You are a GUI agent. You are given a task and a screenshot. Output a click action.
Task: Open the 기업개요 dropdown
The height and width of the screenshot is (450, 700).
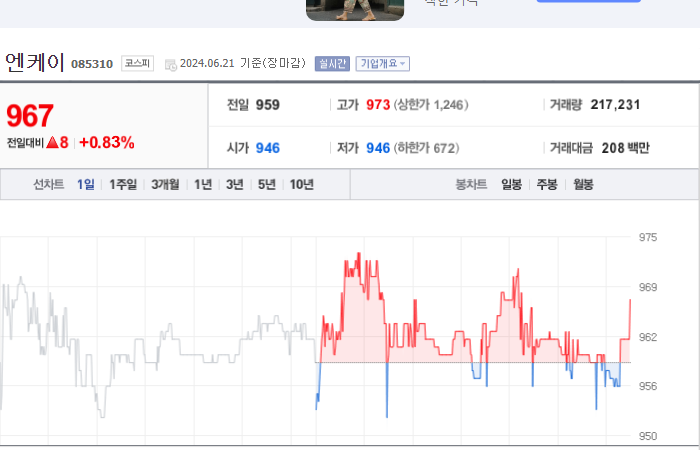(x=383, y=64)
